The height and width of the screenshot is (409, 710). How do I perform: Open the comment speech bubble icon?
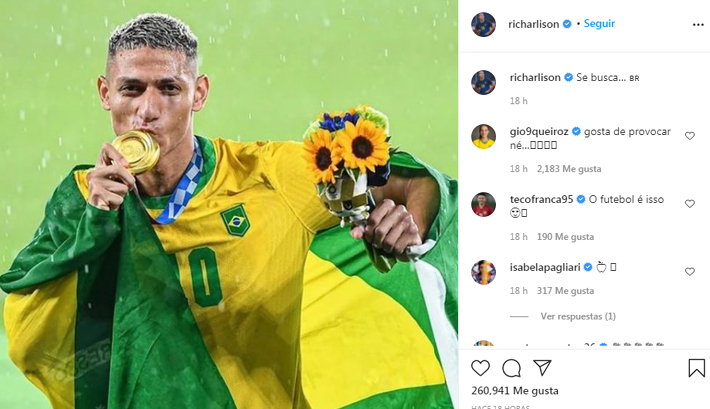tap(511, 368)
